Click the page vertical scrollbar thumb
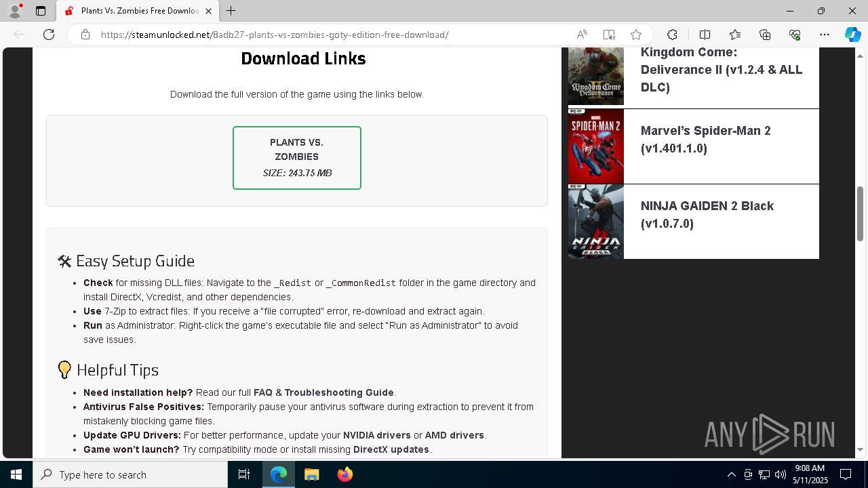Image resolution: width=868 pixels, height=488 pixels. click(860, 213)
